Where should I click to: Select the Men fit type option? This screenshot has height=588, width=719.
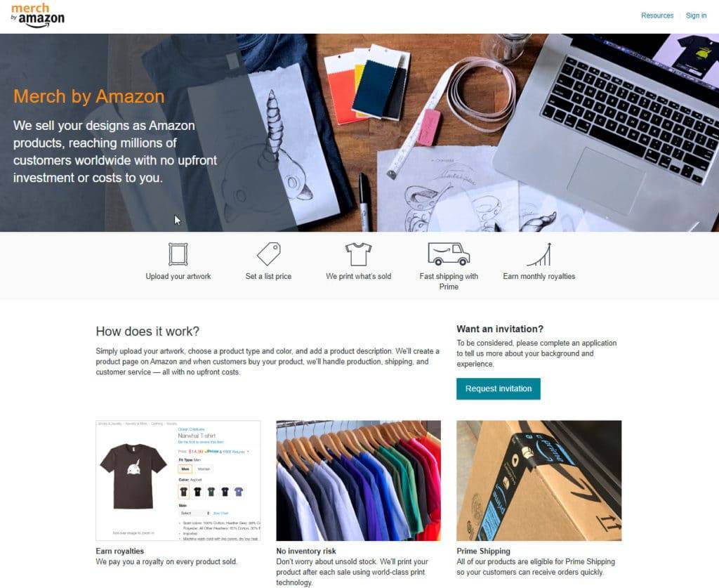tap(185, 469)
